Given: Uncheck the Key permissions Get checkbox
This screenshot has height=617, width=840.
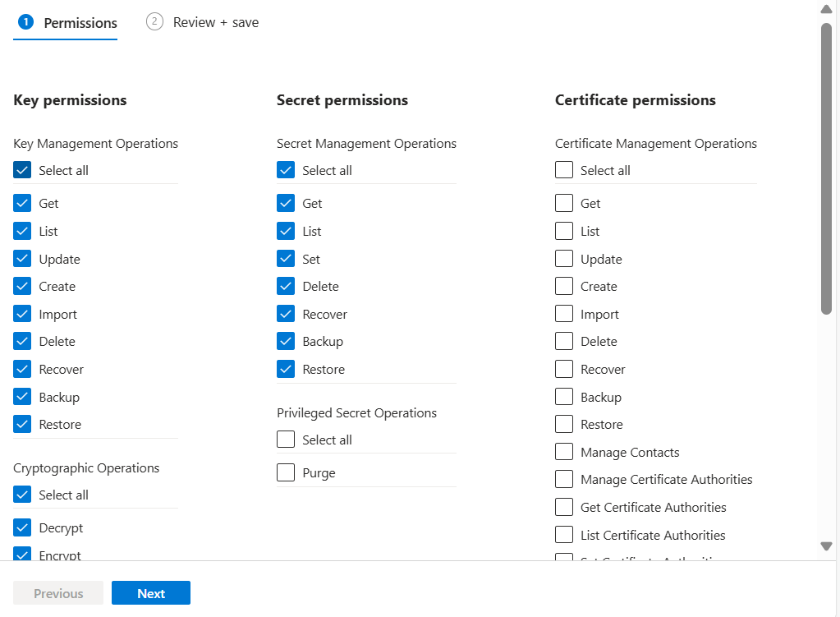Looking at the screenshot, I should tap(22, 204).
